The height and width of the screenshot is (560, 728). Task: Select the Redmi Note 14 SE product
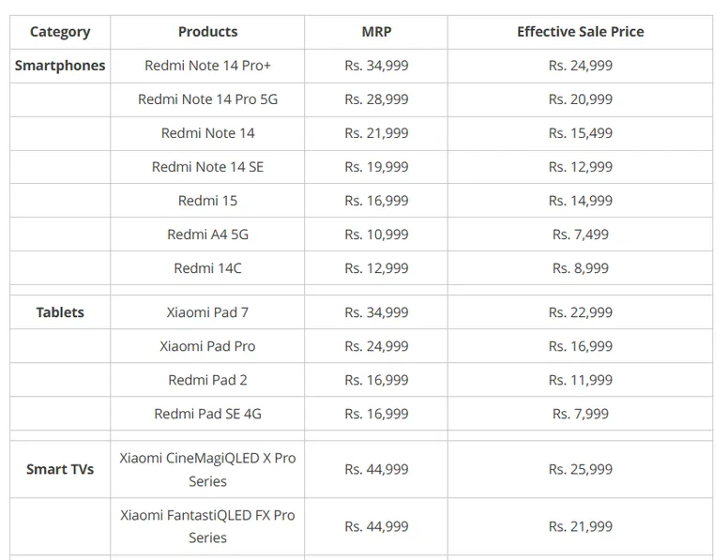(207, 167)
